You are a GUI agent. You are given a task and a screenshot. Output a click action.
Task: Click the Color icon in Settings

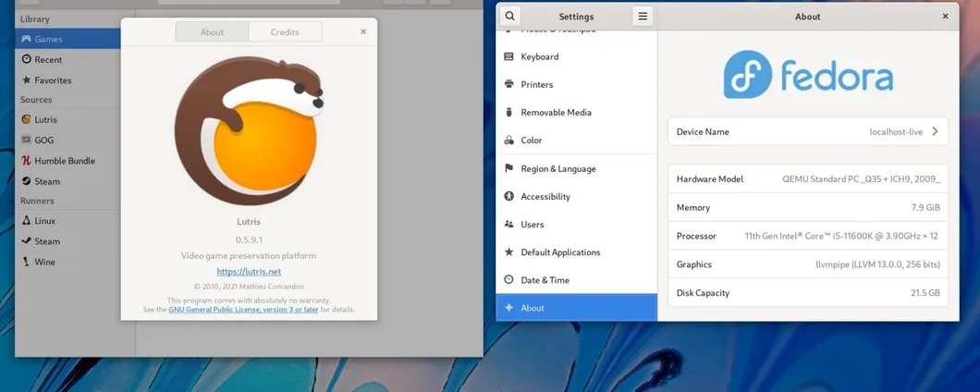click(508, 141)
